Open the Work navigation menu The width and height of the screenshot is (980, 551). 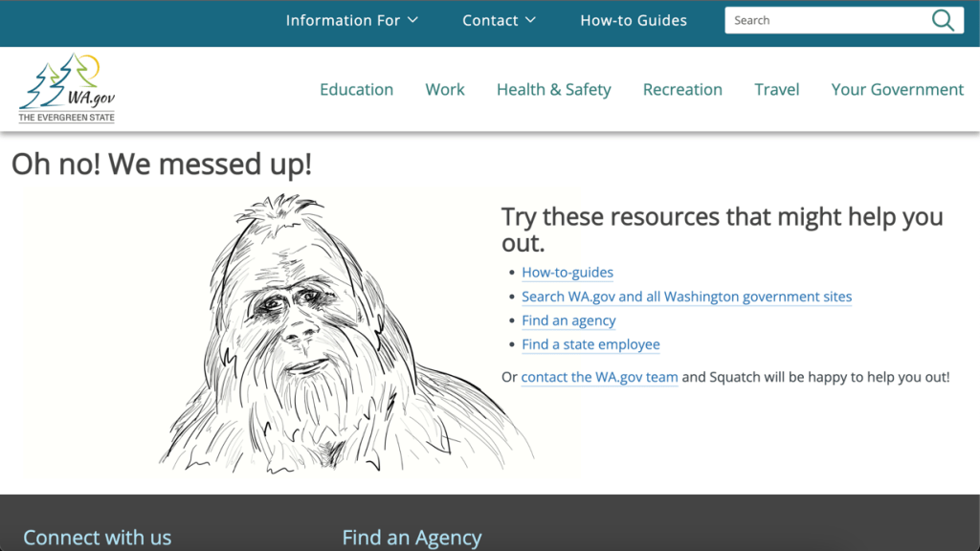click(x=445, y=89)
